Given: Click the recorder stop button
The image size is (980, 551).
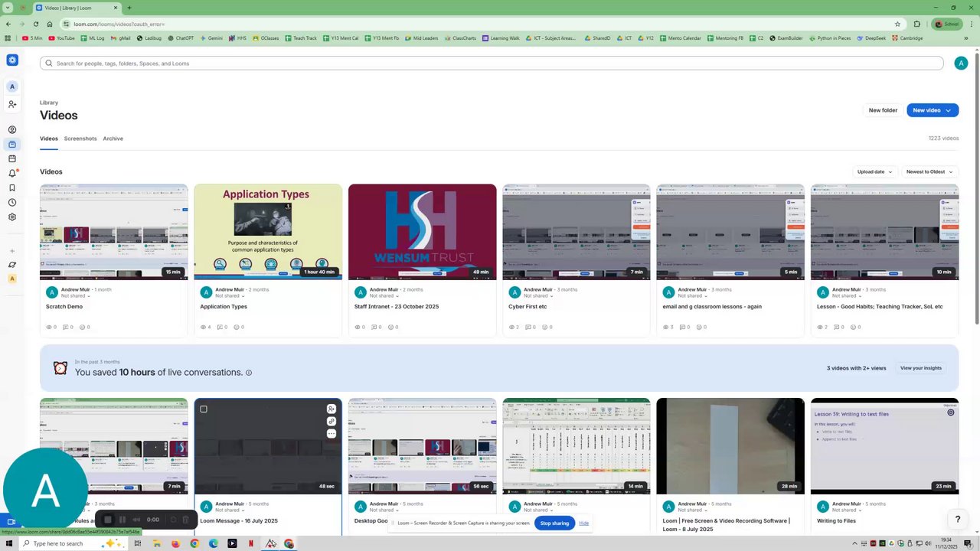Looking at the screenshot, I should pos(108,520).
